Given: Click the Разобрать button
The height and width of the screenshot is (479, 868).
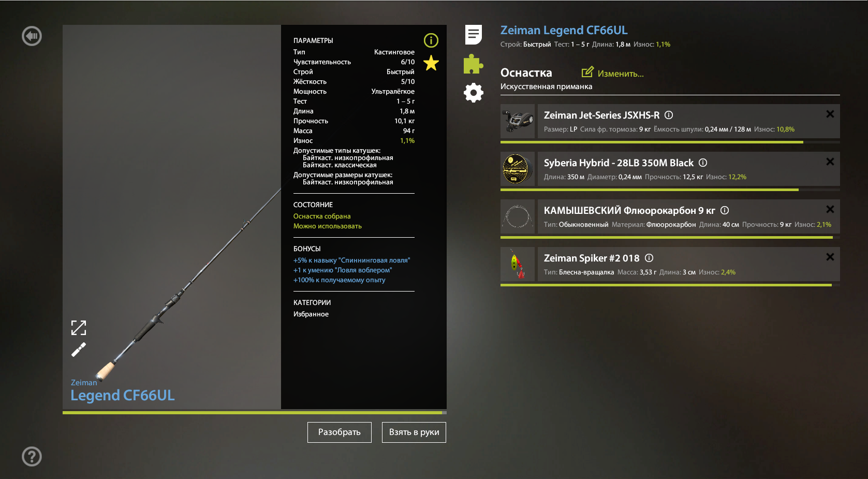Looking at the screenshot, I should (x=340, y=432).
